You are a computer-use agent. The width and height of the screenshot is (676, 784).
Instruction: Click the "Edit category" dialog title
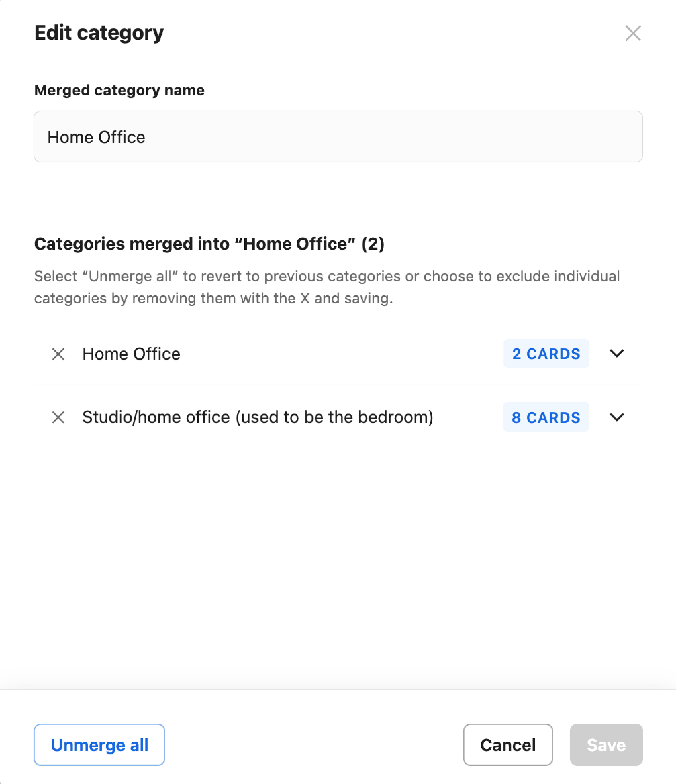click(x=99, y=33)
